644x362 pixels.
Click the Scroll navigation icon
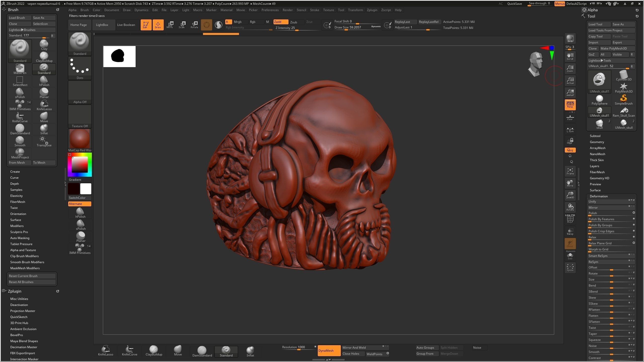click(x=570, y=56)
